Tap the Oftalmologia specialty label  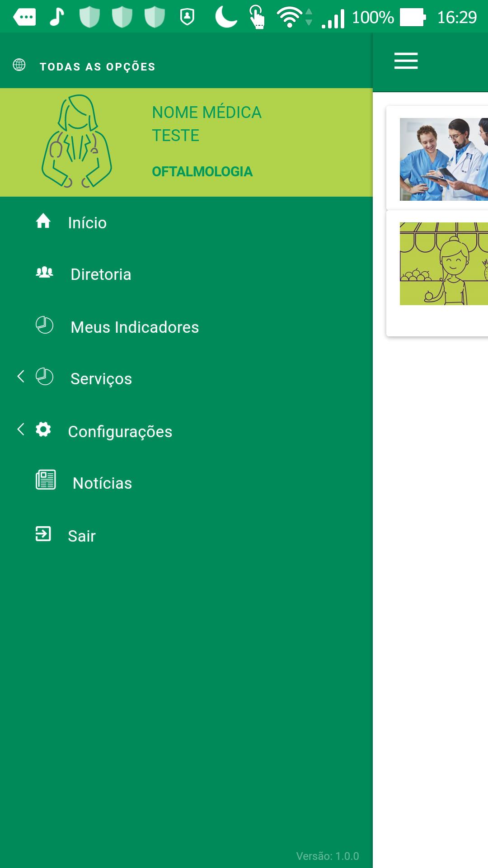click(x=202, y=172)
